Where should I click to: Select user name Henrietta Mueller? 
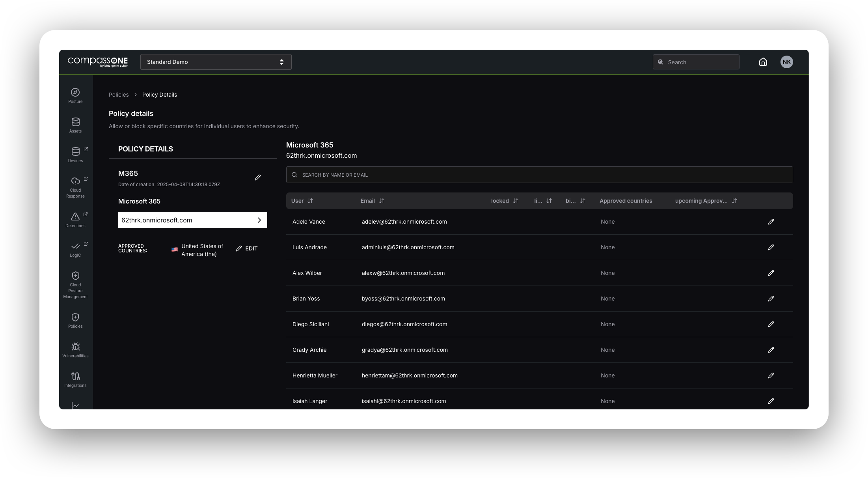tap(315, 375)
